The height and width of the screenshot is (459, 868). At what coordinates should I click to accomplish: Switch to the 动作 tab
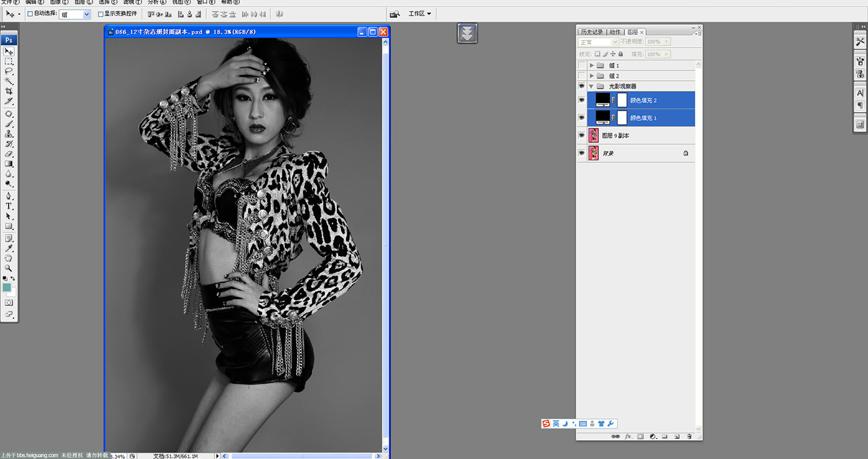(614, 32)
